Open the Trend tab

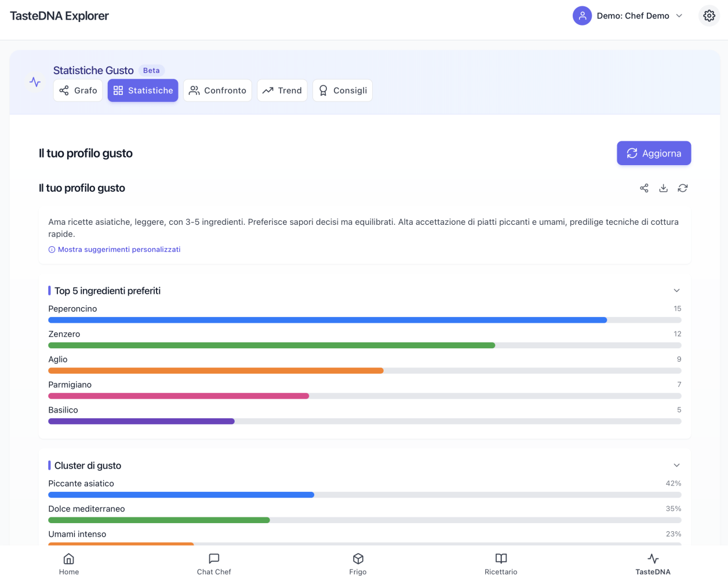point(282,90)
